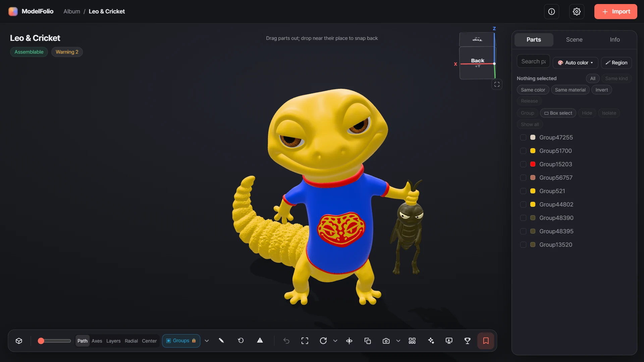Click the sparkle magic icon
Viewport: 644px width, 362px height.
431,341
